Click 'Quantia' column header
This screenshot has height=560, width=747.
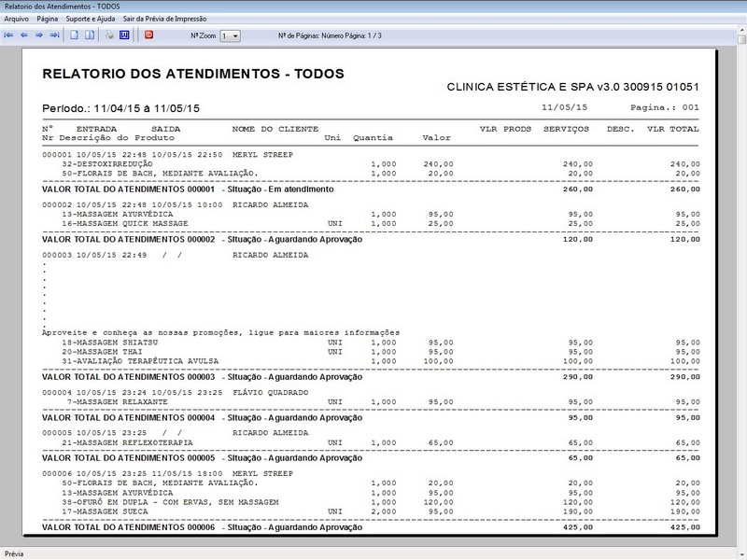(x=373, y=138)
